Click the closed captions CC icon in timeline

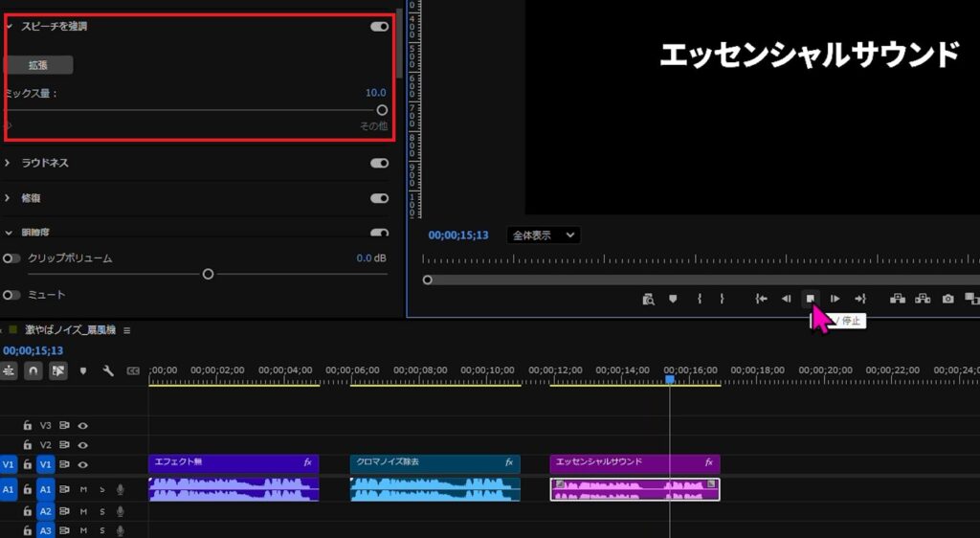pos(133,370)
